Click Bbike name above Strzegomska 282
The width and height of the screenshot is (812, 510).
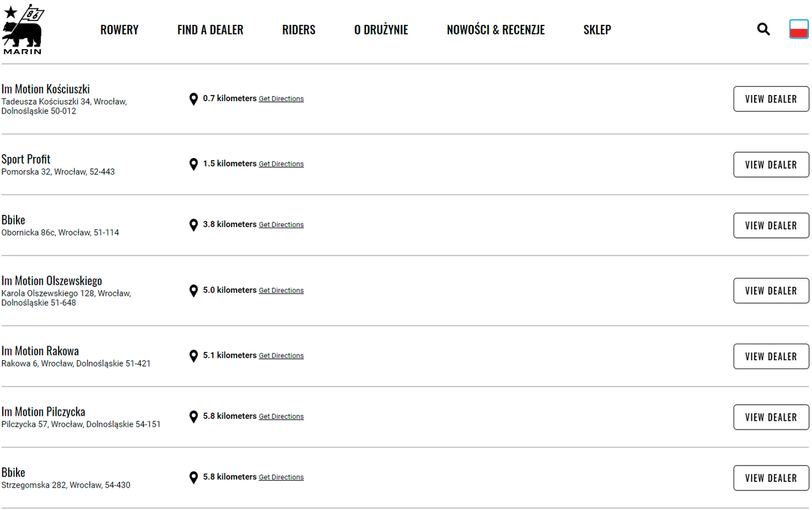coord(13,472)
